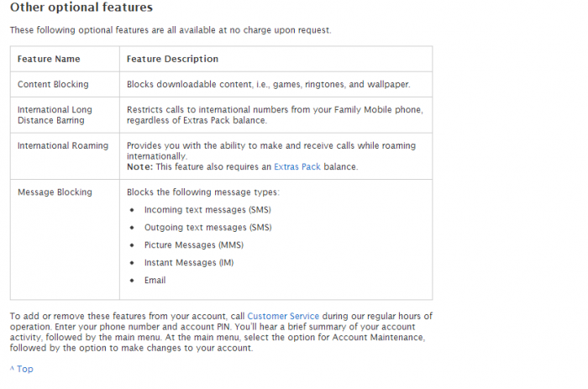Select the Content Blocking feature name cell

[x=53, y=85]
